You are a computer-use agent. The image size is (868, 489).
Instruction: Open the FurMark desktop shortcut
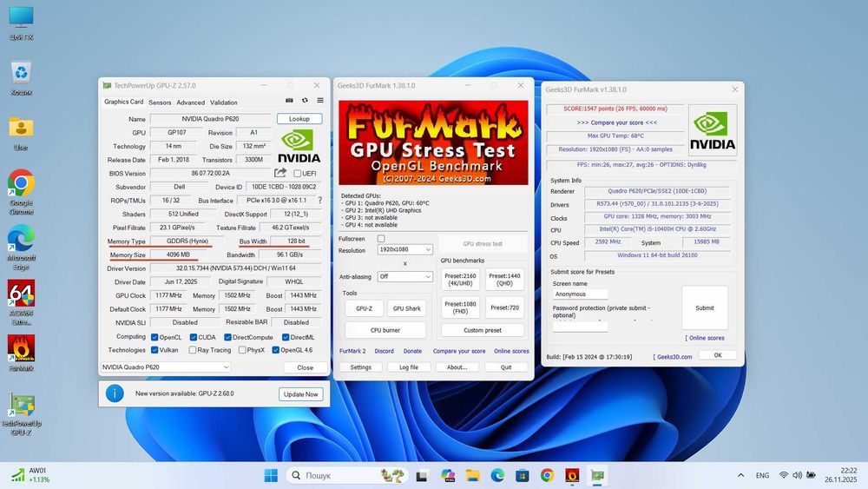pyautogui.click(x=21, y=353)
